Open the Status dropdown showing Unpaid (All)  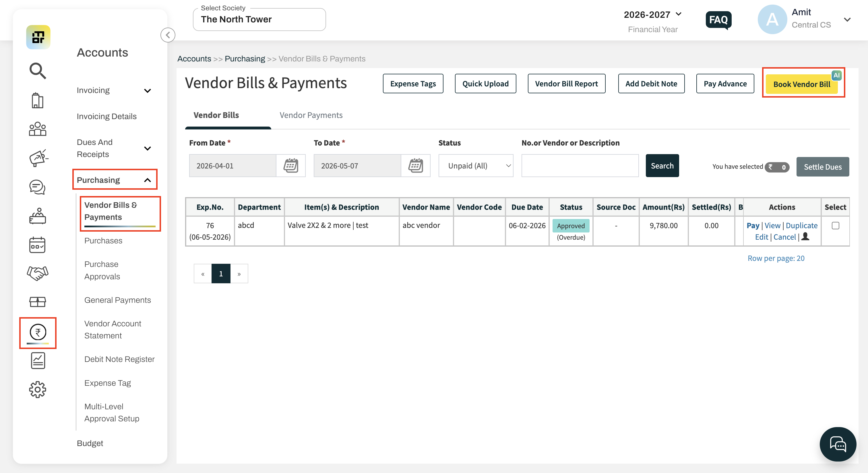(476, 165)
